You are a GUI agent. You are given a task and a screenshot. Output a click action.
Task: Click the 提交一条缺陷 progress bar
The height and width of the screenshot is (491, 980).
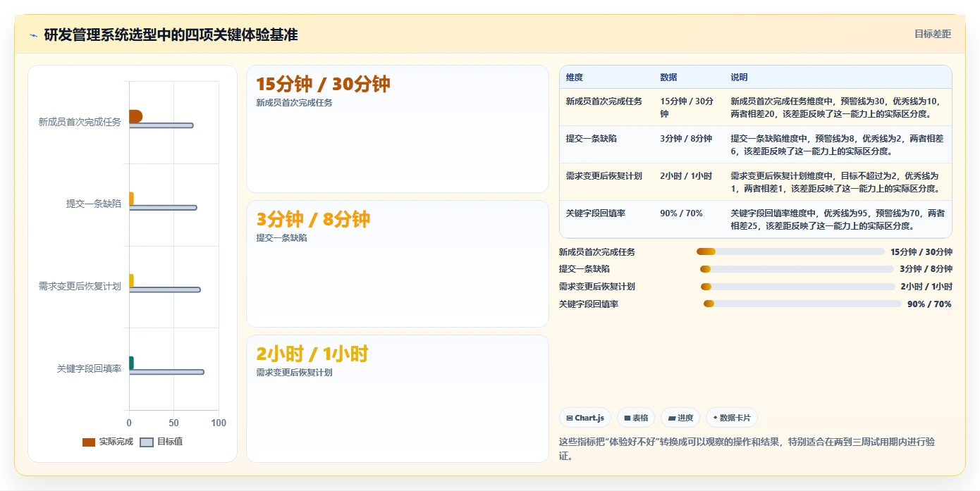click(797, 269)
